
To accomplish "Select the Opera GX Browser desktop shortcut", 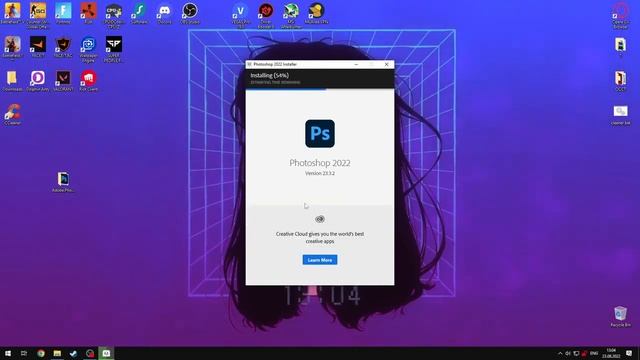I will point(620,16).
